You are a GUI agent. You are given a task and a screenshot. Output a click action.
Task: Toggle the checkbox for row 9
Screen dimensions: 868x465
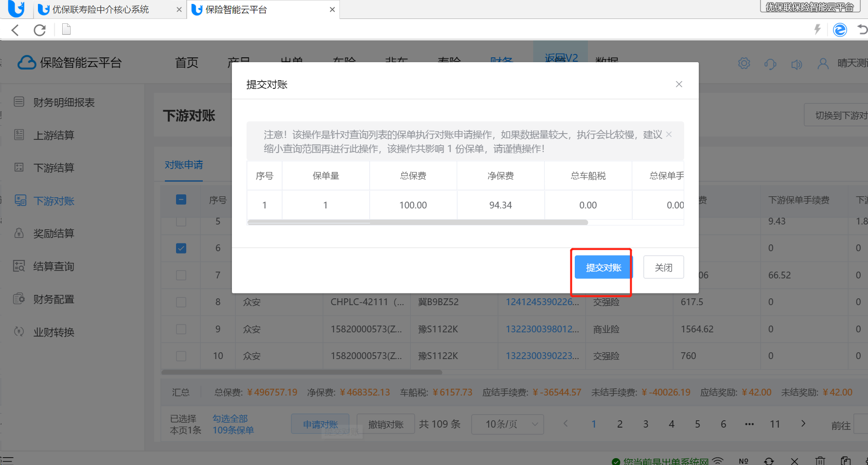tap(181, 329)
